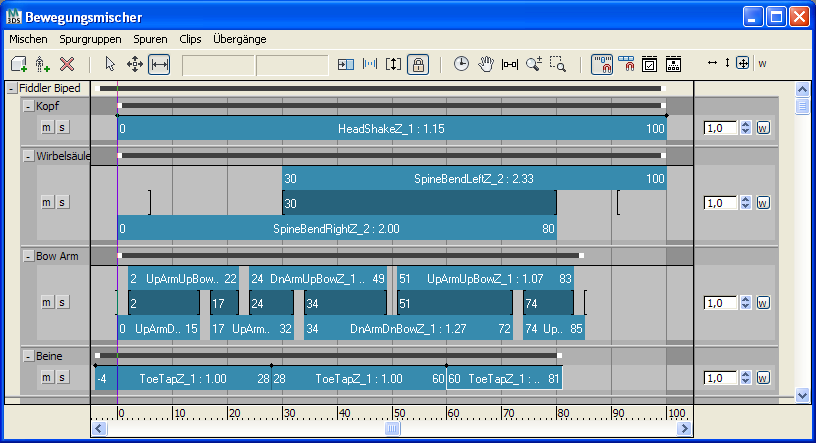This screenshot has height=443, width=816.
Task: Click the Beine track weight w button
Action: 763,378
